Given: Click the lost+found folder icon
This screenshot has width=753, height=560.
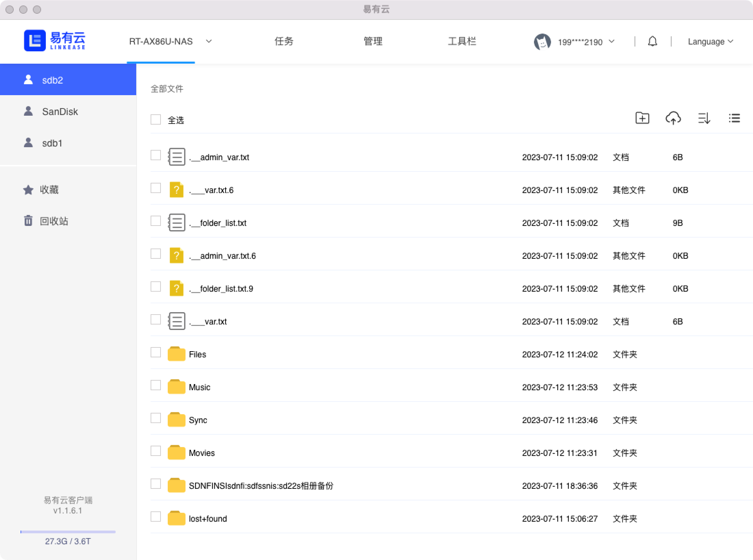Looking at the screenshot, I should pyautogui.click(x=177, y=518).
